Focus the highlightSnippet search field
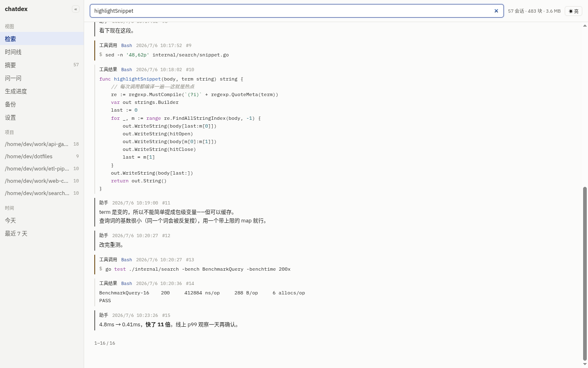588x368 pixels. pyautogui.click(x=296, y=11)
